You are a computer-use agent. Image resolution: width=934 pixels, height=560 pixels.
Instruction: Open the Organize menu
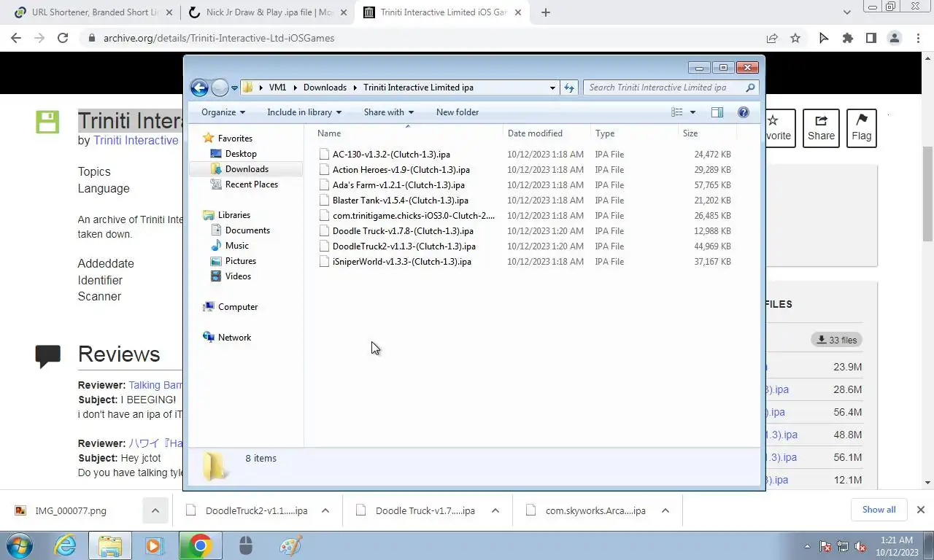point(223,112)
